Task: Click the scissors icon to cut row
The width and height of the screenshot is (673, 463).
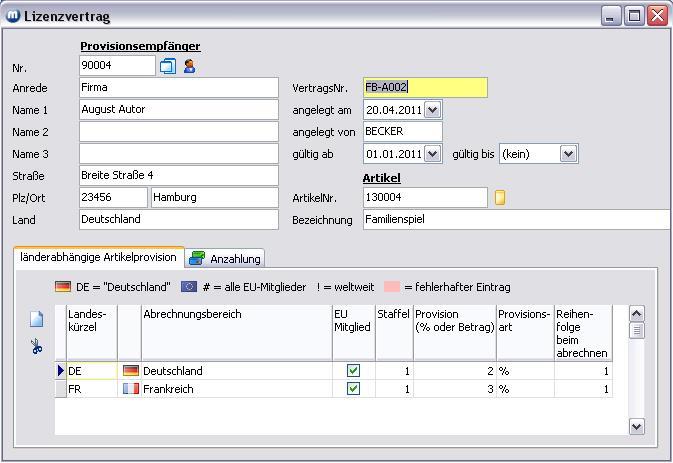Action: [37, 346]
